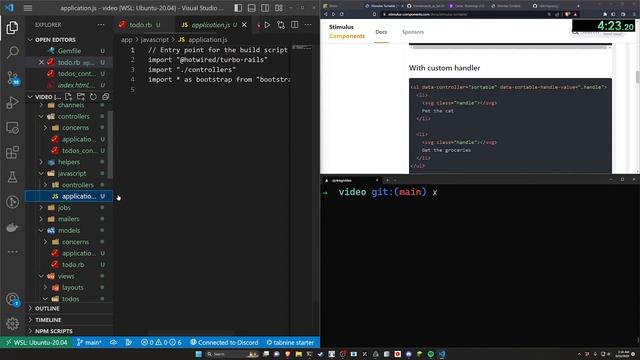Open the Testing flask view
The width and height of the screenshot is (640, 360).
point(12,177)
